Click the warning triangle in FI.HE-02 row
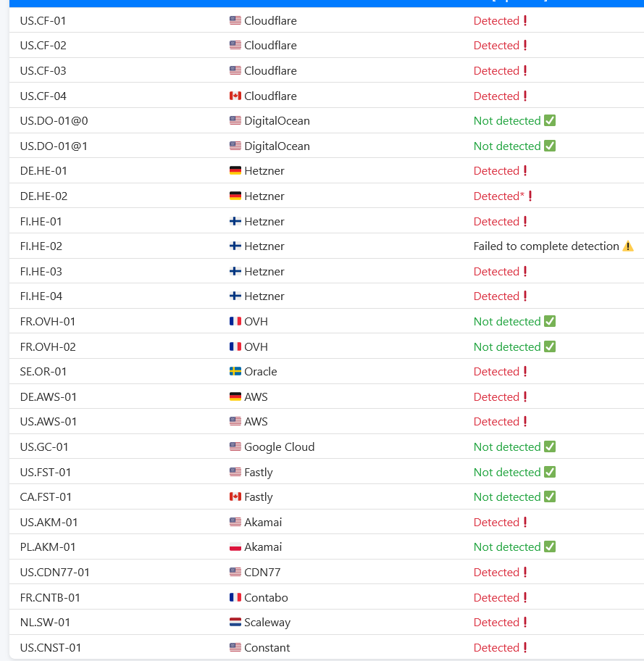Image resolution: width=644 pixels, height=661 pixels. point(628,246)
